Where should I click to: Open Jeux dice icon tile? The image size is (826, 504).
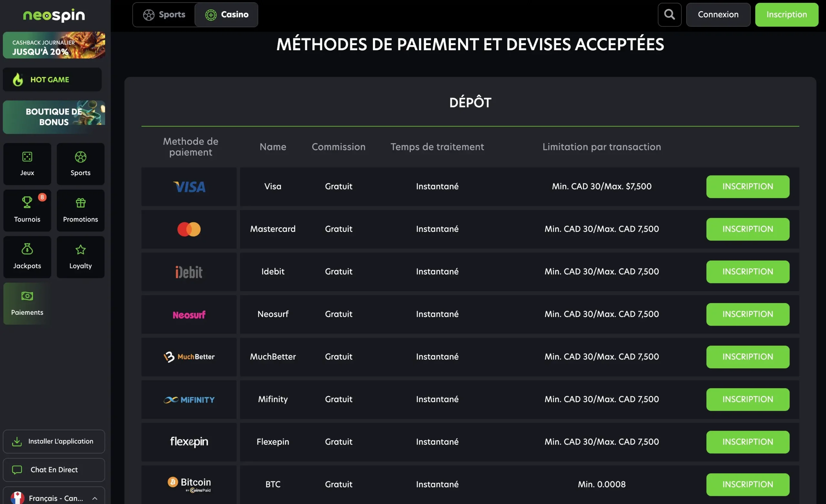click(27, 164)
